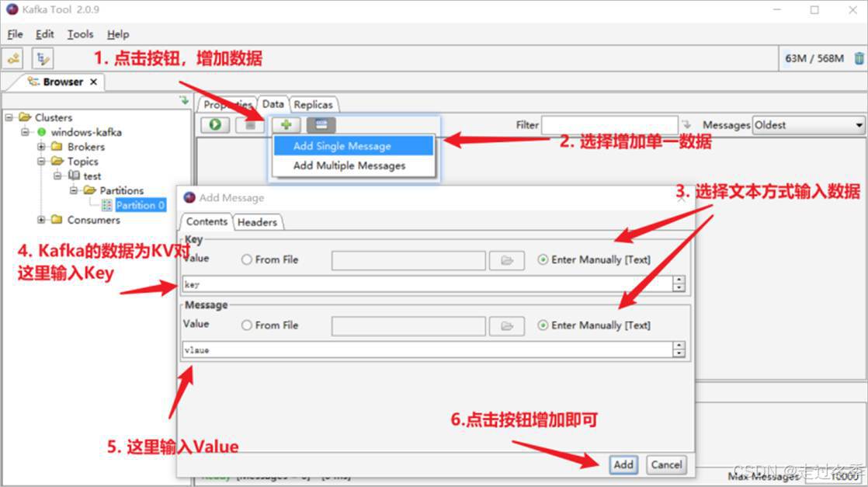Click the Key text field stepper arrows
This screenshot has height=487, width=868.
(679, 284)
